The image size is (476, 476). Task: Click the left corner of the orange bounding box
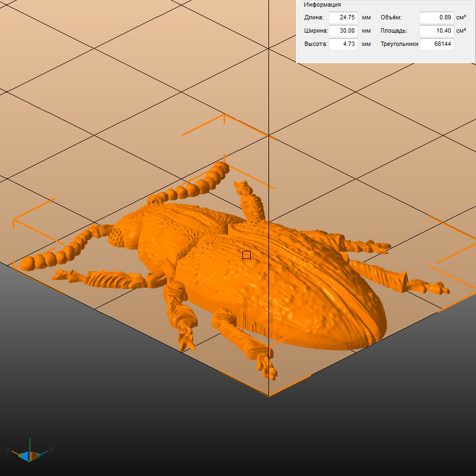(x=14, y=220)
